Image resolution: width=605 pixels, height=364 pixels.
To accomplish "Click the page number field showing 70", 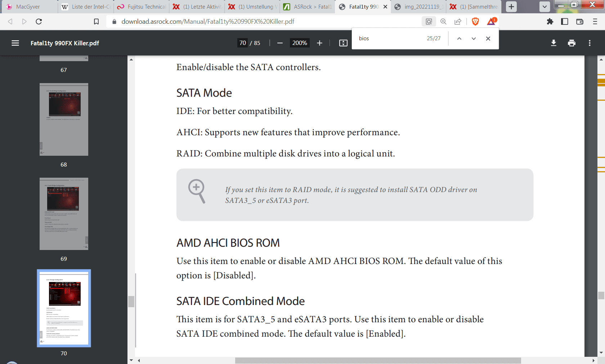I will pos(243,43).
